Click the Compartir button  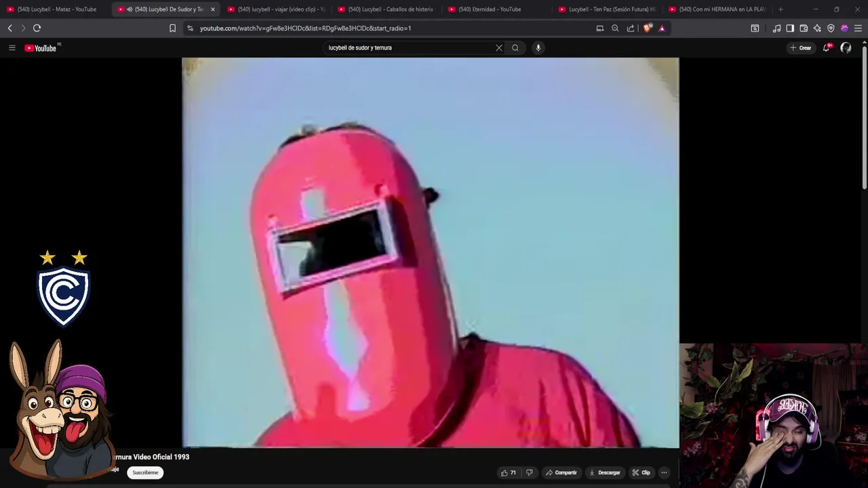point(561,472)
